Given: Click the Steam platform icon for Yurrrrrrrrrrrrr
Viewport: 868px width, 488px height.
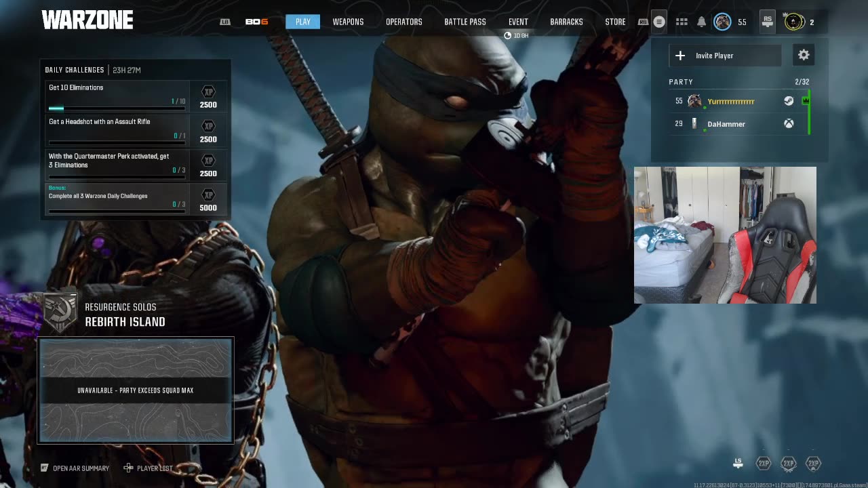Looking at the screenshot, I should [x=789, y=101].
